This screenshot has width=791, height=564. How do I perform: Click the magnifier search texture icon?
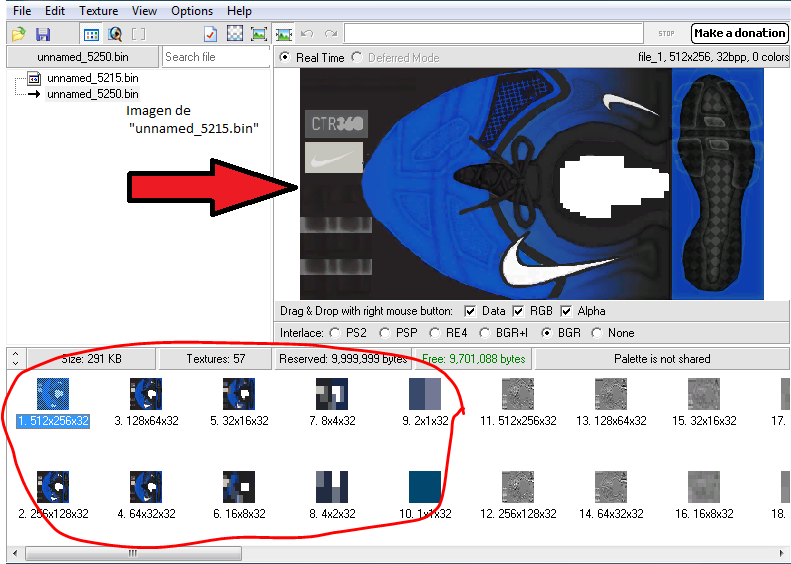pos(115,34)
